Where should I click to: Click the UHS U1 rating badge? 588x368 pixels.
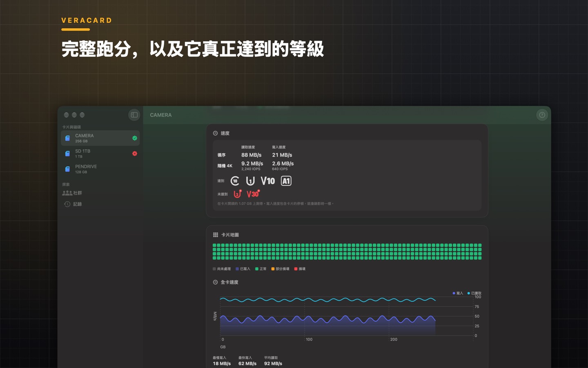pos(250,181)
